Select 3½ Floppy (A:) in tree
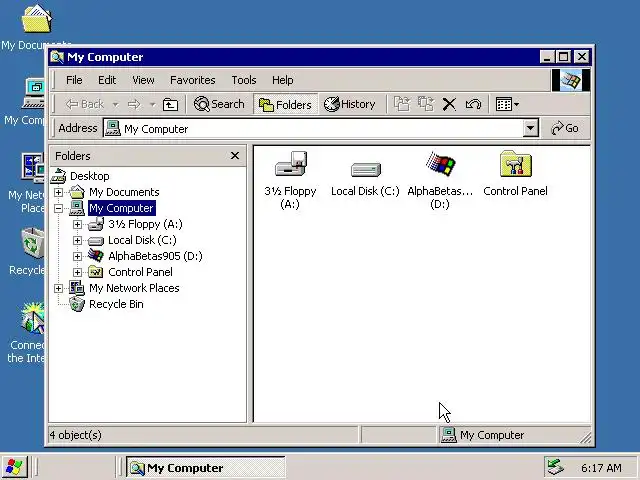This screenshot has height=480, width=640. 145,224
